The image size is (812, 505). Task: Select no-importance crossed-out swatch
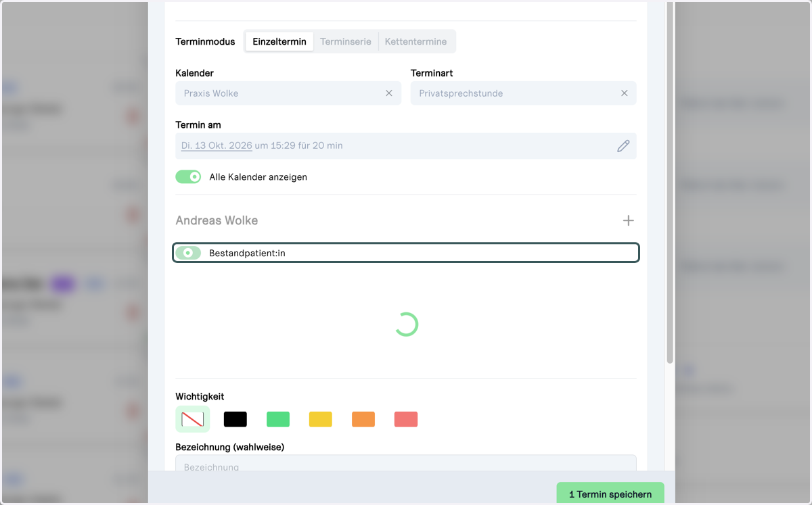pyautogui.click(x=193, y=419)
